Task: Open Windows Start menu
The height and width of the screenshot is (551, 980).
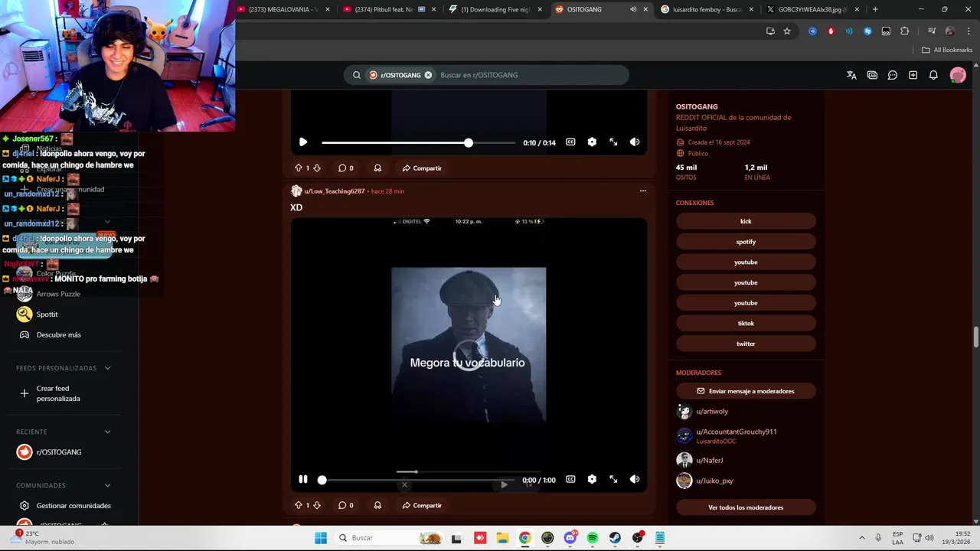Action: pos(320,538)
